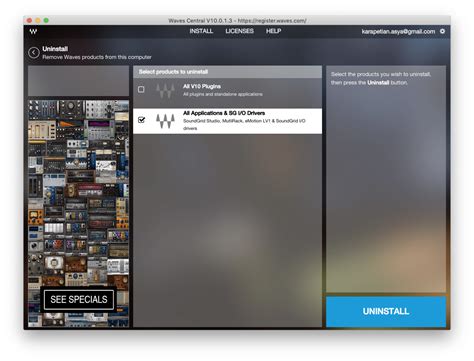Screen dimensions: 474x361
Task: Click Waves icon beside All Applications row
Action: tap(165, 121)
